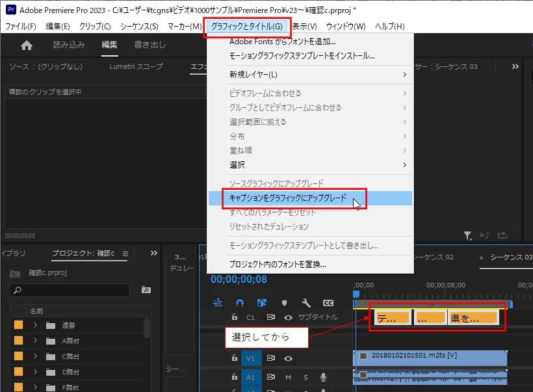The image size is (533, 392).
Task: Hide the V1 video track output
Action: (x=288, y=358)
